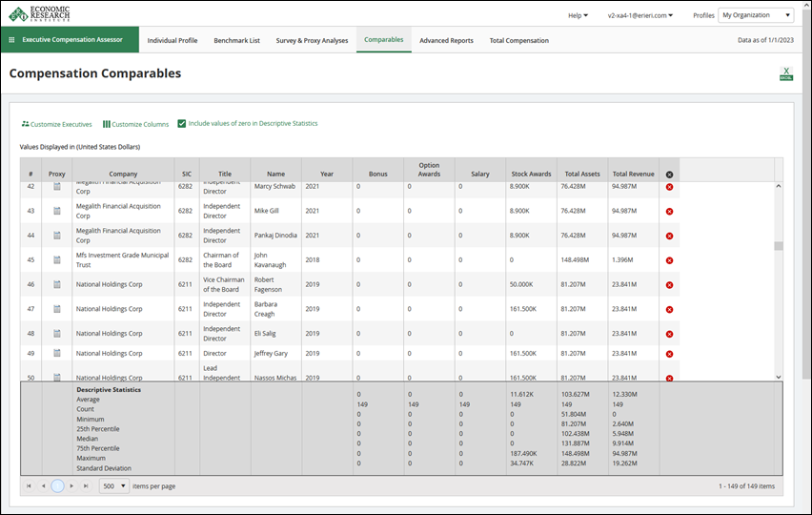Image resolution: width=812 pixels, height=515 pixels.
Task: Go to first page of results
Action: 29,486
